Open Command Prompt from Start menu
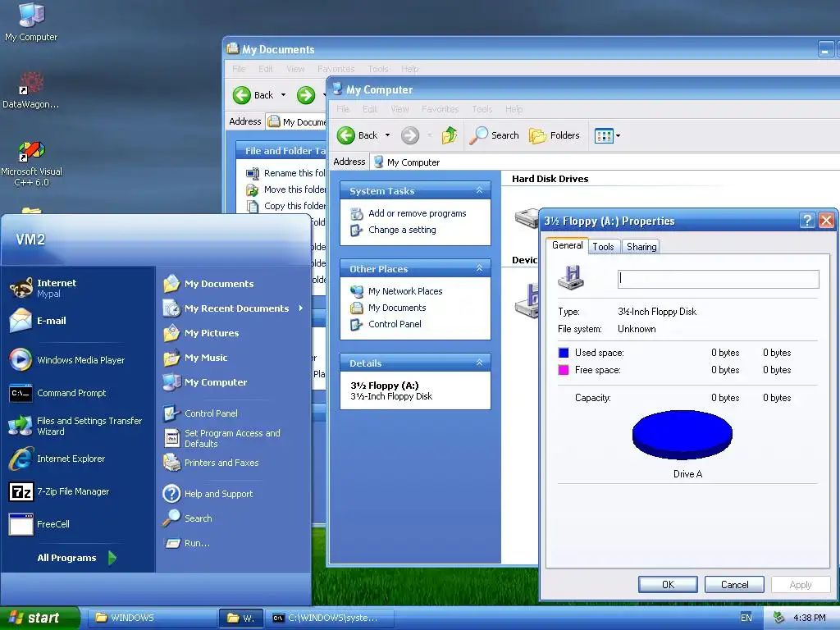The width and height of the screenshot is (840, 630). pyautogui.click(x=58, y=393)
